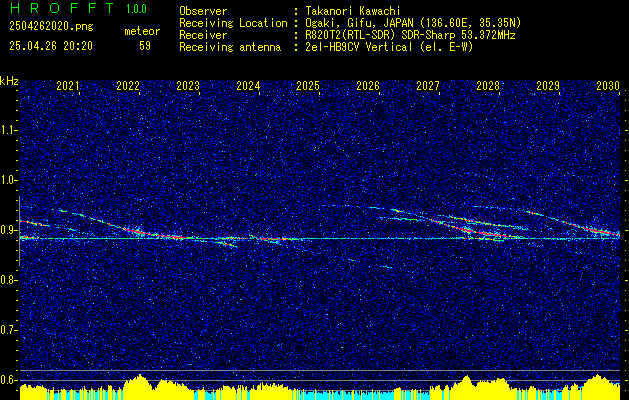Click the 2030 time marker
629x400 pixels.
pyautogui.click(x=608, y=86)
